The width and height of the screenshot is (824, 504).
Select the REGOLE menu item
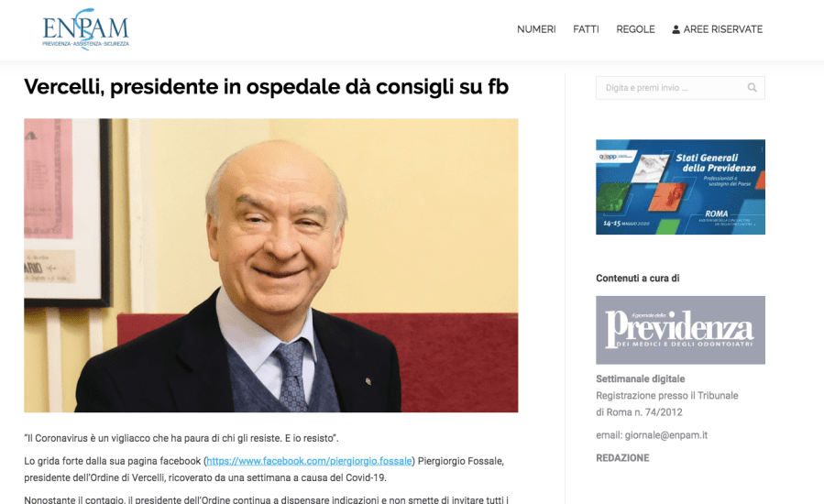[x=635, y=29]
